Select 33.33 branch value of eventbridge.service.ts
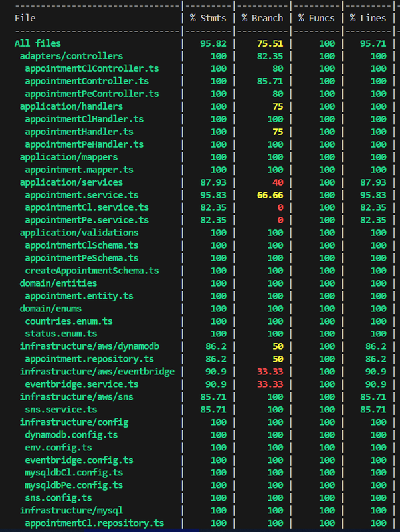The width and height of the screenshot is (400, 532). point(270,384)
